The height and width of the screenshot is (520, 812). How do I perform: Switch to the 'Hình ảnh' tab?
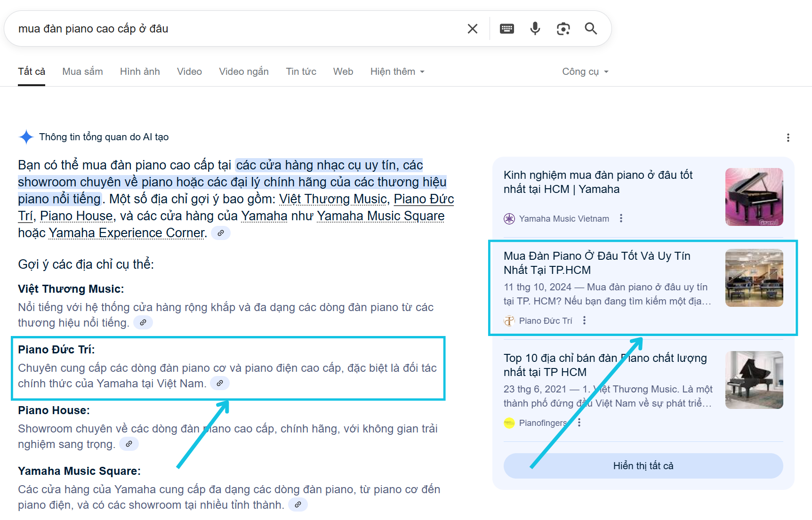tap(140, 72)
